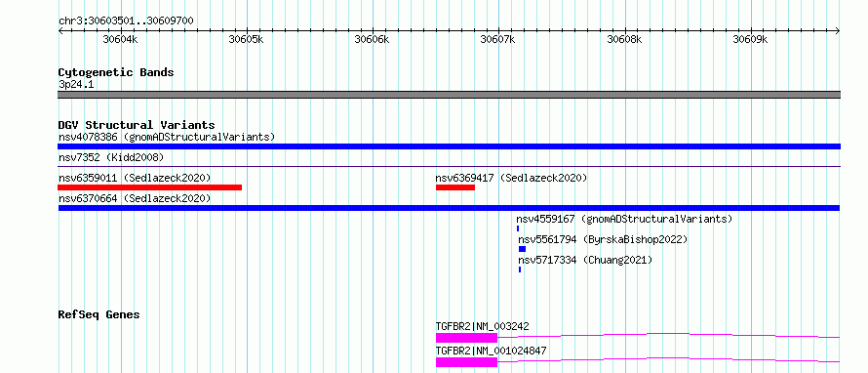Open the nsv6370664 (Sedlazeck2020) label
This screenshot has height=373, width=868.
135,198
